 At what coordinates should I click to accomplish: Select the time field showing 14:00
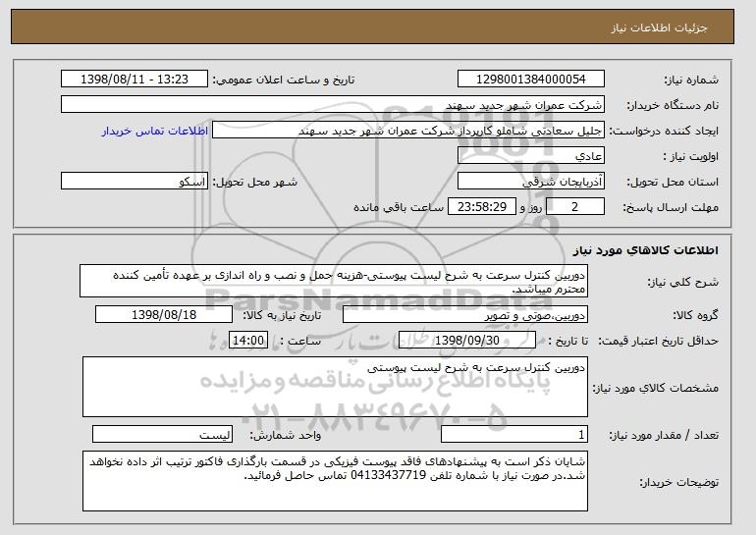coord(248,341)
